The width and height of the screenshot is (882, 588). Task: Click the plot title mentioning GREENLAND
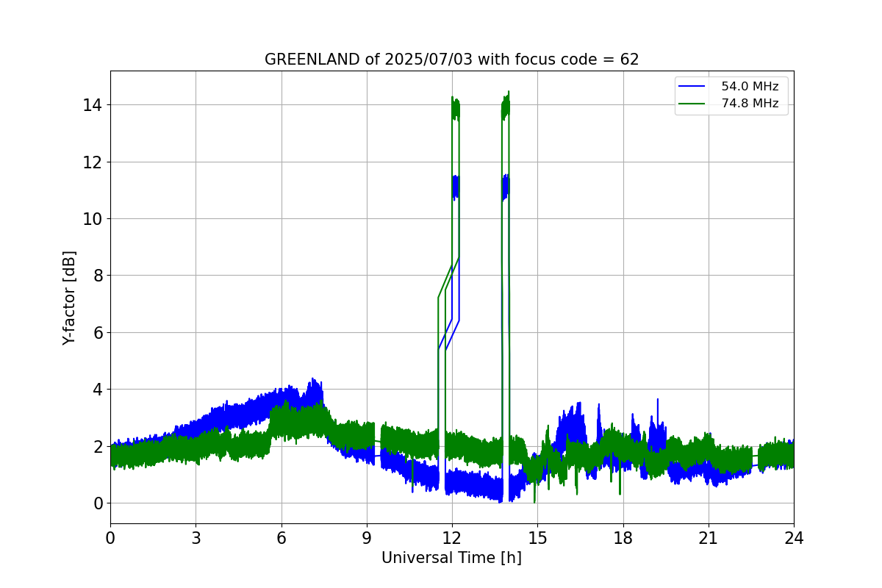pos(451,60)
